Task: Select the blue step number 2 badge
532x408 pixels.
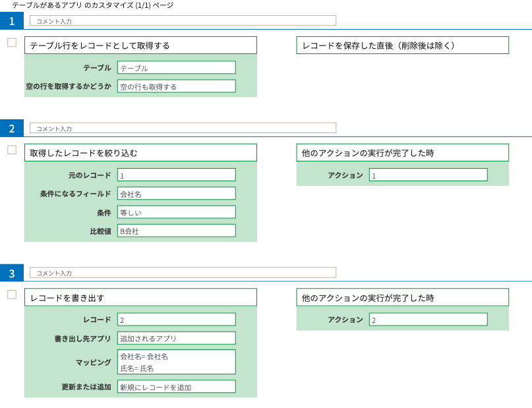Action: 12,128
